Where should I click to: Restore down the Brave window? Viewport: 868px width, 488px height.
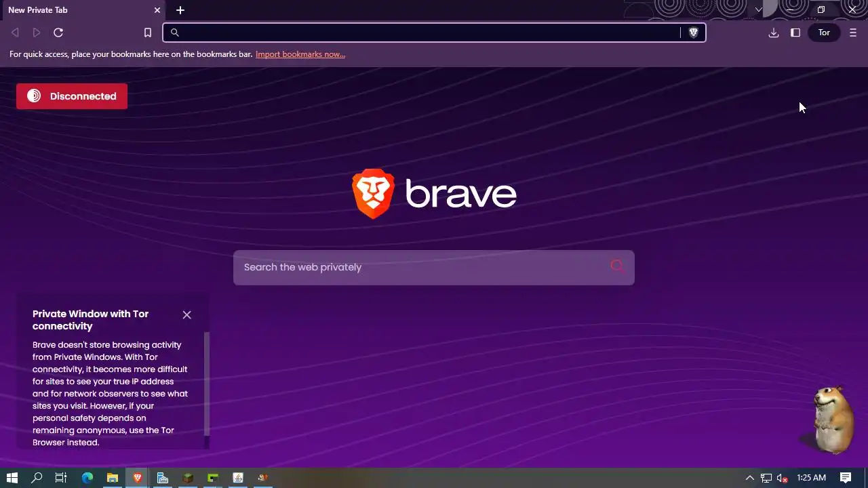pyautogui.click(x=821, y=9)
